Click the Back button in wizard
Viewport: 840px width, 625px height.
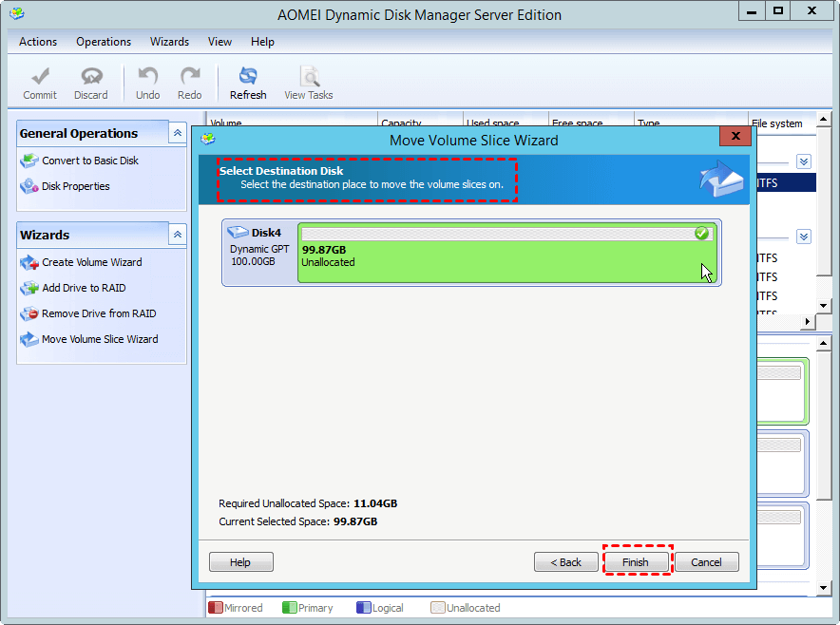point(565,561)
